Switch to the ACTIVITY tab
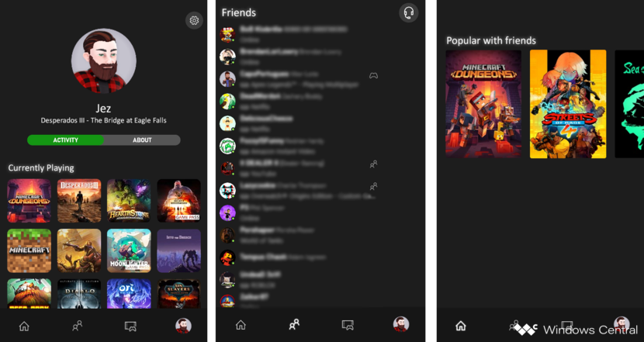This screenshot has width=644, height=342. (x=65, y=140)
